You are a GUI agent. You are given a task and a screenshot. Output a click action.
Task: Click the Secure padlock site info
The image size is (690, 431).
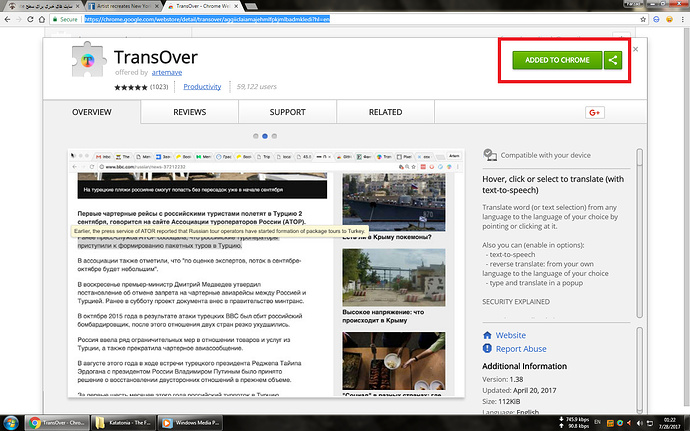pyautogui.click(x=65, y=19)
